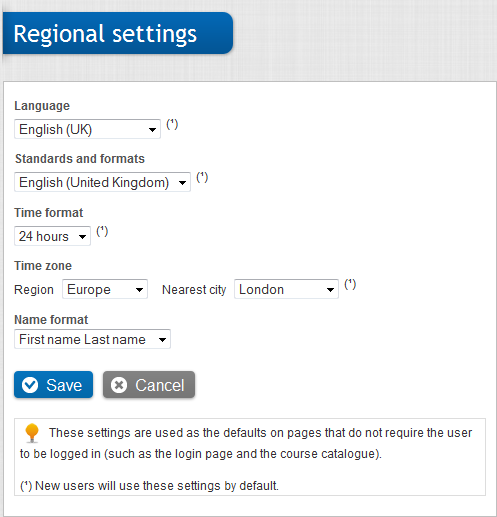This screenshot has height=517, width=497.
Task: Click the Time zone section label
Action: pos(43,266)
